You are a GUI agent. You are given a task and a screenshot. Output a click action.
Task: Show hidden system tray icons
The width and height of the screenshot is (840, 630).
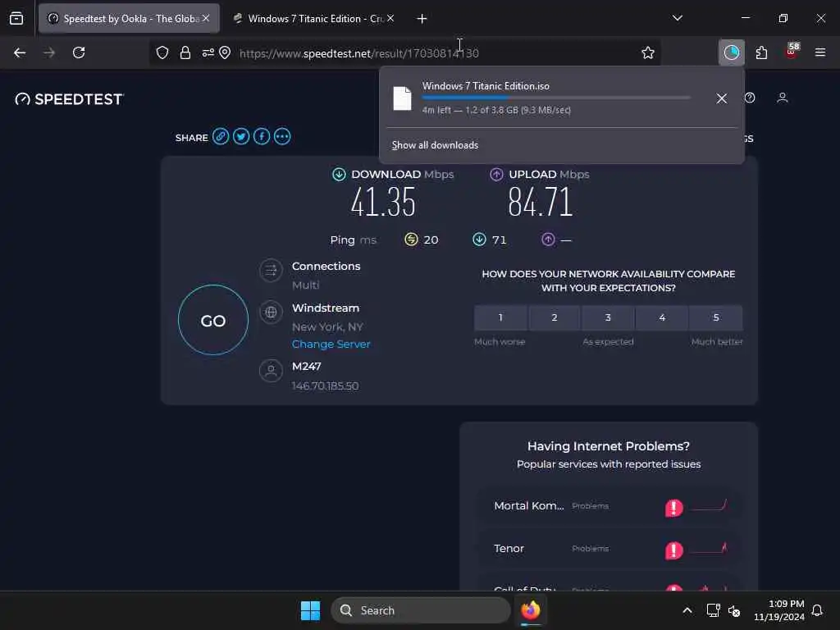coord(687,610)
